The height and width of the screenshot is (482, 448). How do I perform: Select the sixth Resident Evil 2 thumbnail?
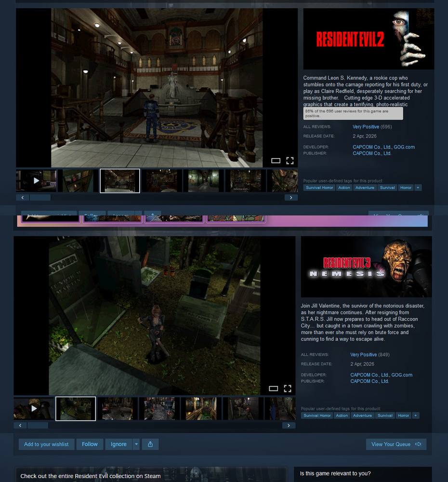pyautogui.click(x=246, y=181)
